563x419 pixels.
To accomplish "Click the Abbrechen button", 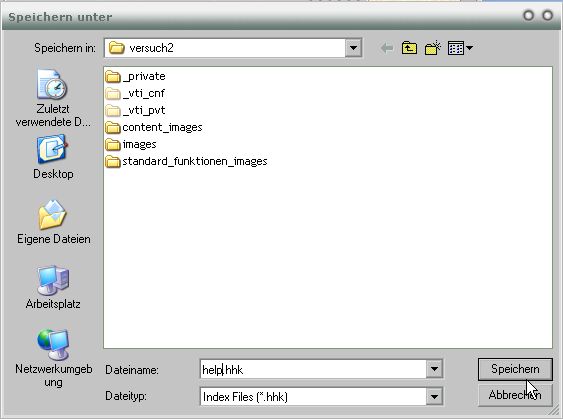I will coord(515,395).
